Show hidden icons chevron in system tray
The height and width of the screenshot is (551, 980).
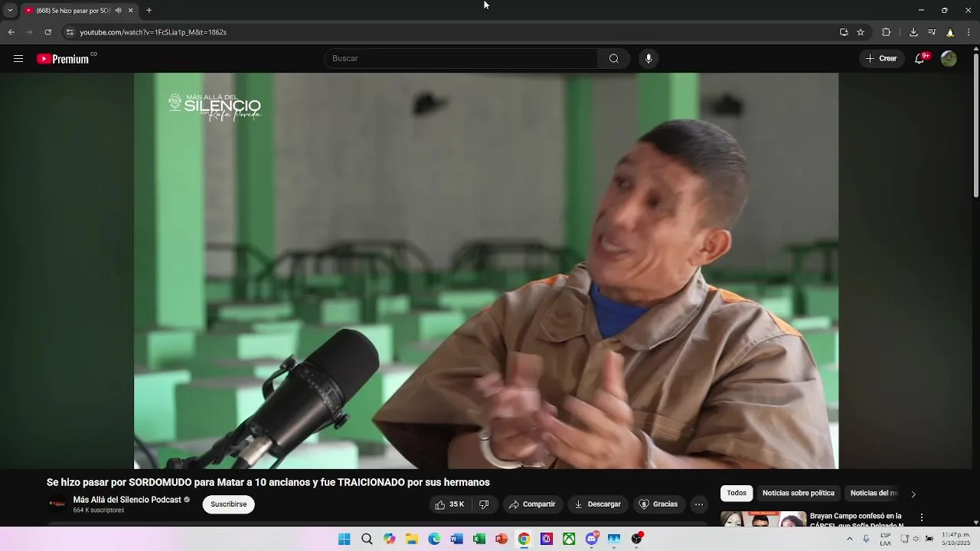click(x=850, y=539)
